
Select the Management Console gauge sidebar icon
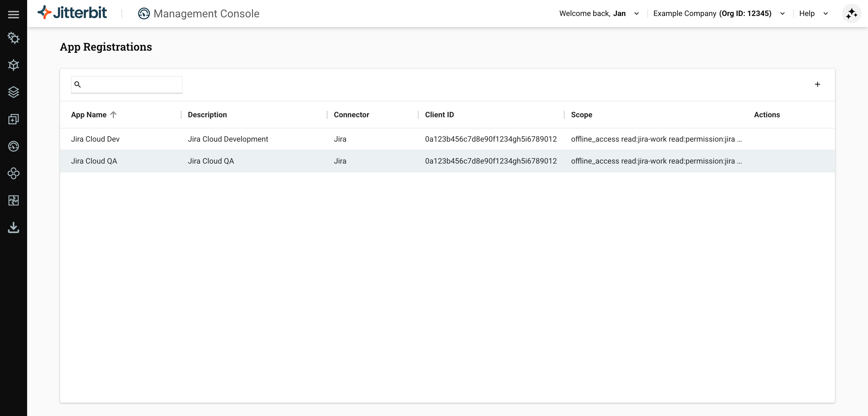[x=14, y=146]
